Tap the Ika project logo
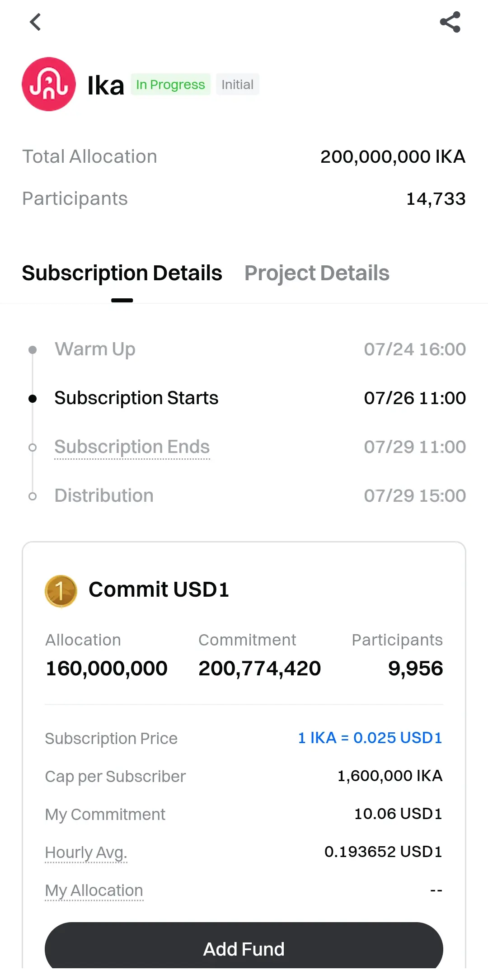This screenshot has height=980, width=488. pos(49,84)
